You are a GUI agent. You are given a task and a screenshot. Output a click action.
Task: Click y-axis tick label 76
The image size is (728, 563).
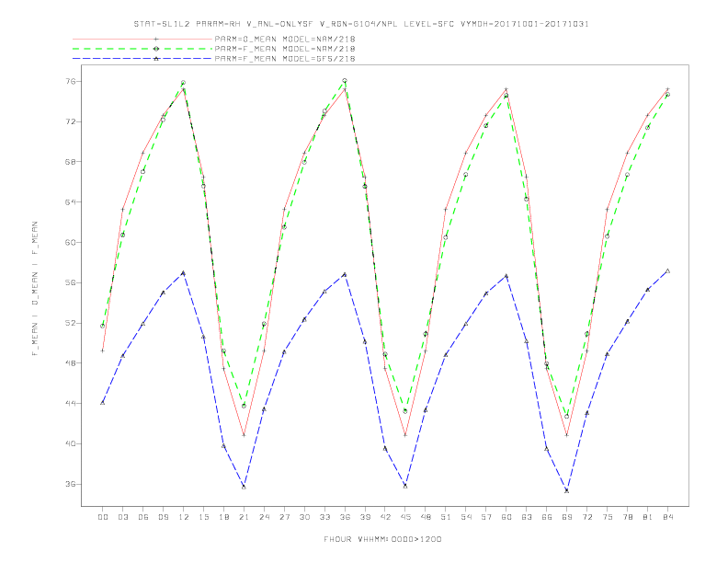point(71,81)
